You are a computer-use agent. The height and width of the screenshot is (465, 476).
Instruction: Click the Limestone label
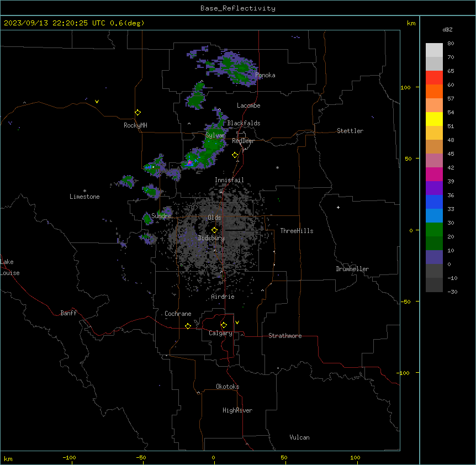pyautogui.click(x=84, y=197)
